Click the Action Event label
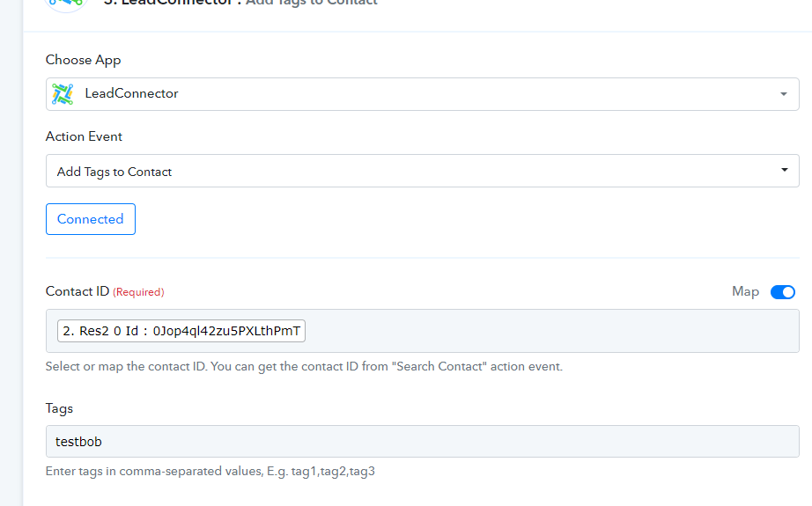The width and height of the screenshot is (812, 506). pyautogui.click(x=84, y=136)
